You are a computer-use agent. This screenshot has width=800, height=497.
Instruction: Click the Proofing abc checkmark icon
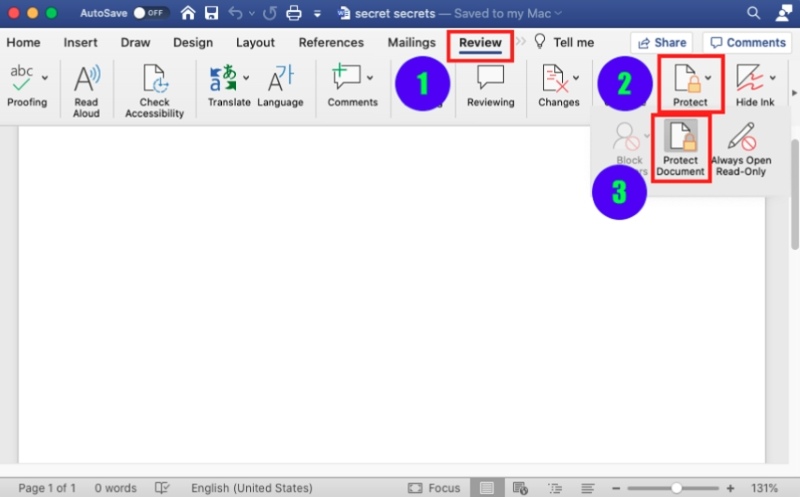point(21,79)
